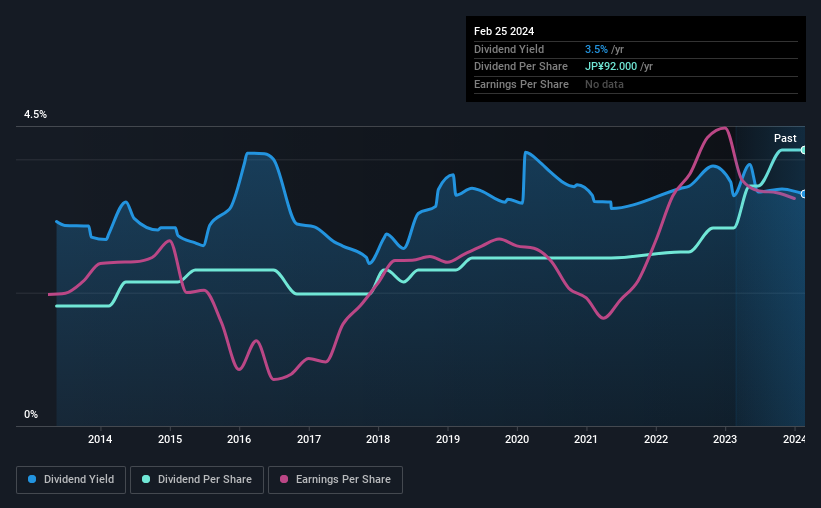Click the 0% y-axis label
Viewport: 821px width, 508px height.
click(31, 414)
